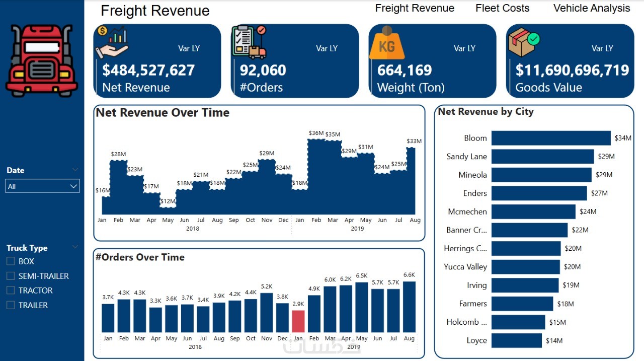Select the $484,527,627 Net Revenue card
This screenshot has width=644, height=361.
(x=157, y=61)
